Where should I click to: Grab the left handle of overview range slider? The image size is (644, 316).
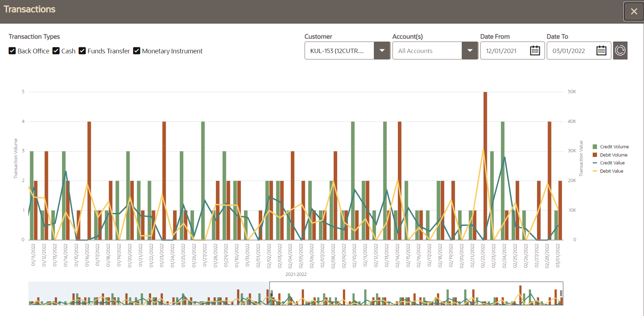271,293
